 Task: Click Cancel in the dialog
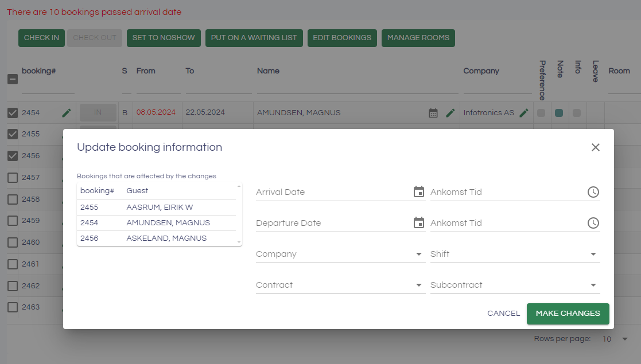click(503, 314)
